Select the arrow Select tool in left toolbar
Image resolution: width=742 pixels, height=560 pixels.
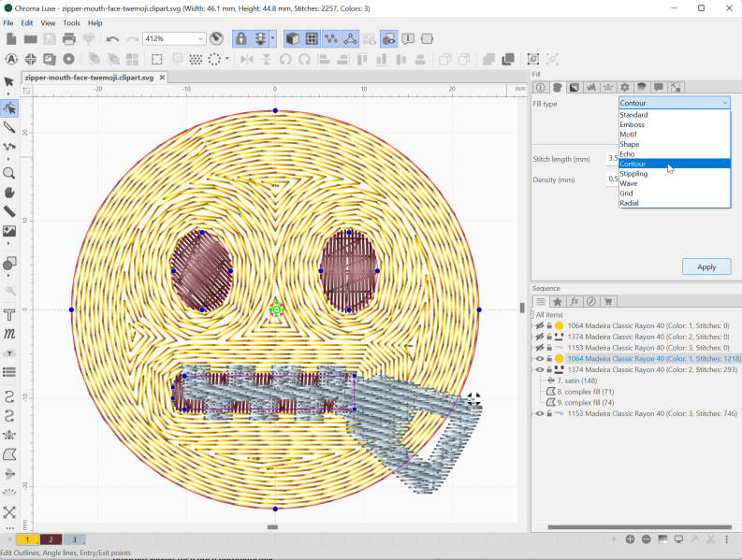tap(9, 82)
